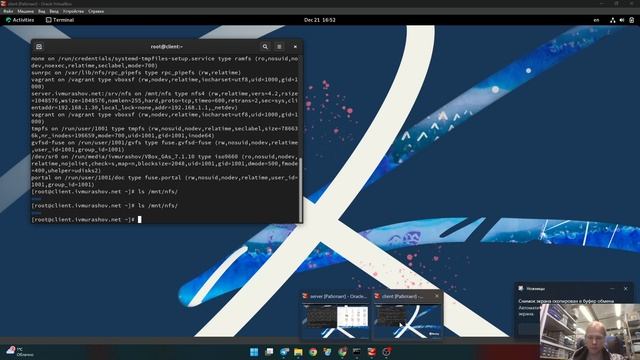This screenshot has width=640, height=360.
Task: Click the VirtualBox taskbar icon
Action: click(x=371, y=352)
